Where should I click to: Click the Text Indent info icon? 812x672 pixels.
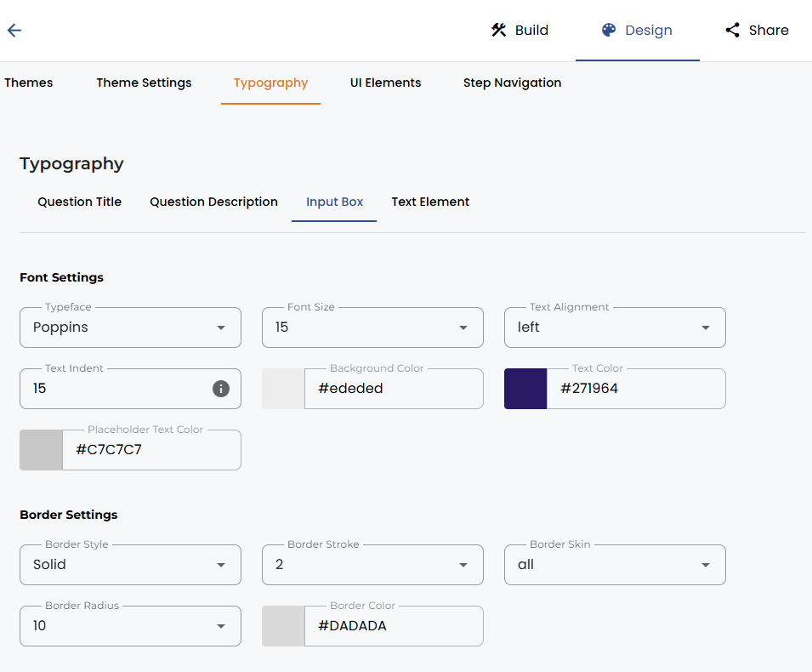tap(221, 389)
